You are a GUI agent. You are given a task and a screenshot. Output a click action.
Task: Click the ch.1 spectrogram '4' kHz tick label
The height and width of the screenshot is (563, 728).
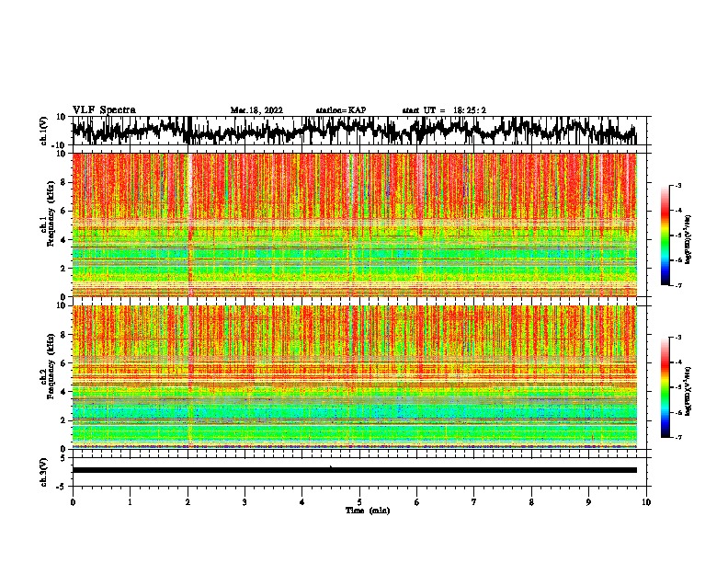tap(63, 240)
